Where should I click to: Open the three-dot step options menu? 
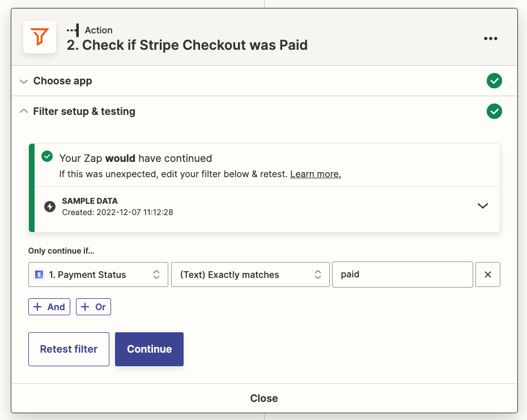[490, 38]
